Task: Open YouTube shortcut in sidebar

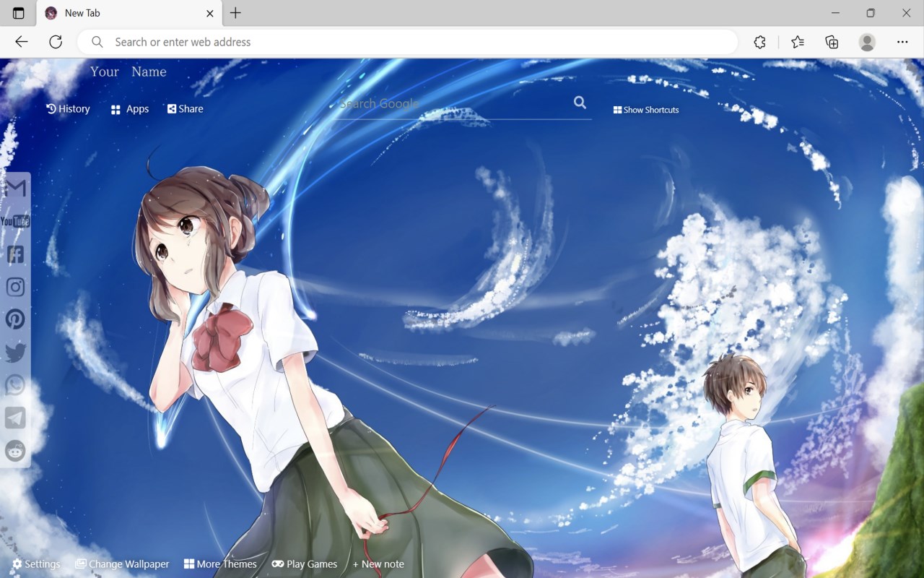Action: pos(15,221)
